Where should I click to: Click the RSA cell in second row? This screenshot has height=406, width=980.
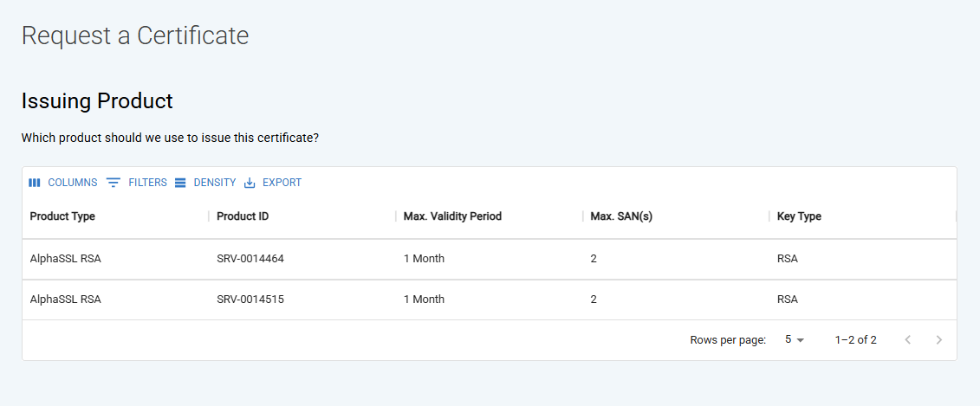pos(788,300)
